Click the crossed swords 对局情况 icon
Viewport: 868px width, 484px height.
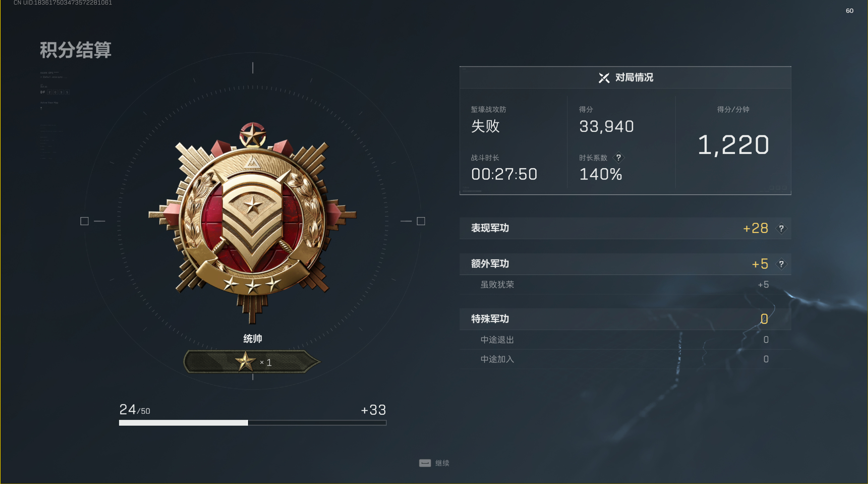pos(604,78)
